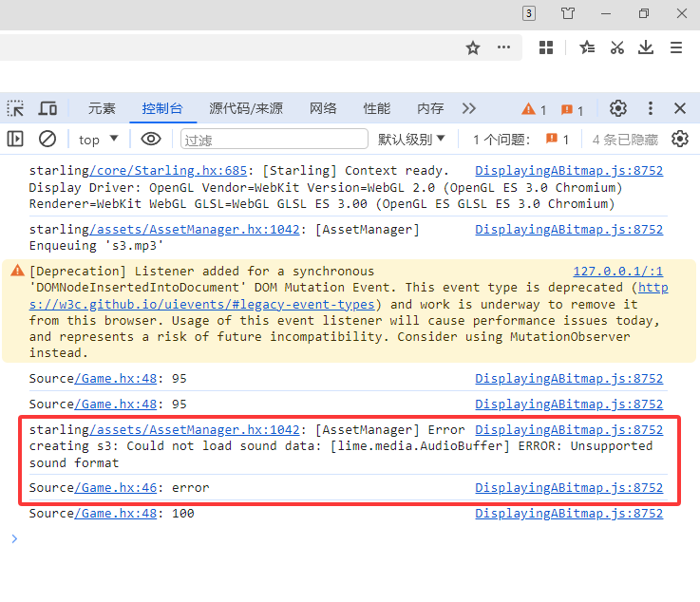
Task: Click the screenshot scissors icon in toolbar
Action: tap(617, 47)
